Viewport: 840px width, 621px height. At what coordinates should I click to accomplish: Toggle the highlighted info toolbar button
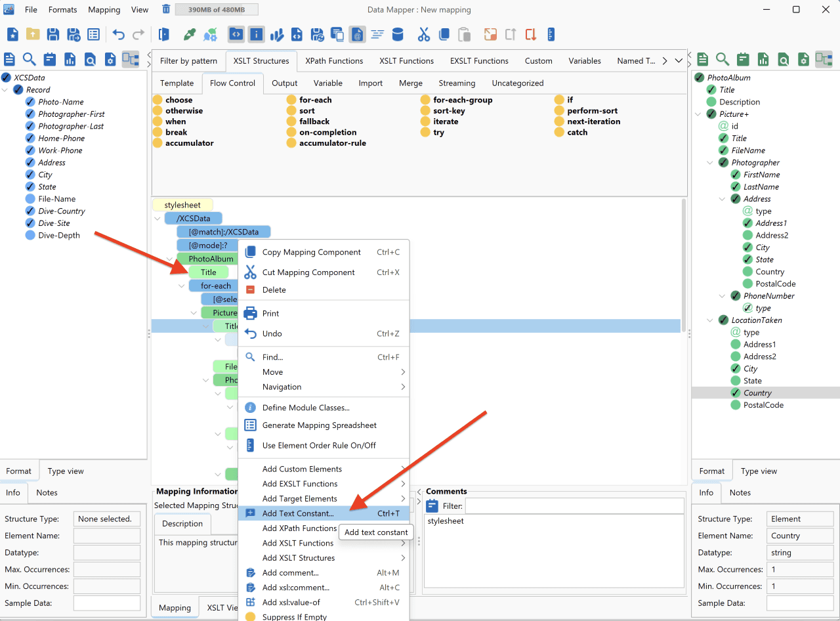point(257,35)
